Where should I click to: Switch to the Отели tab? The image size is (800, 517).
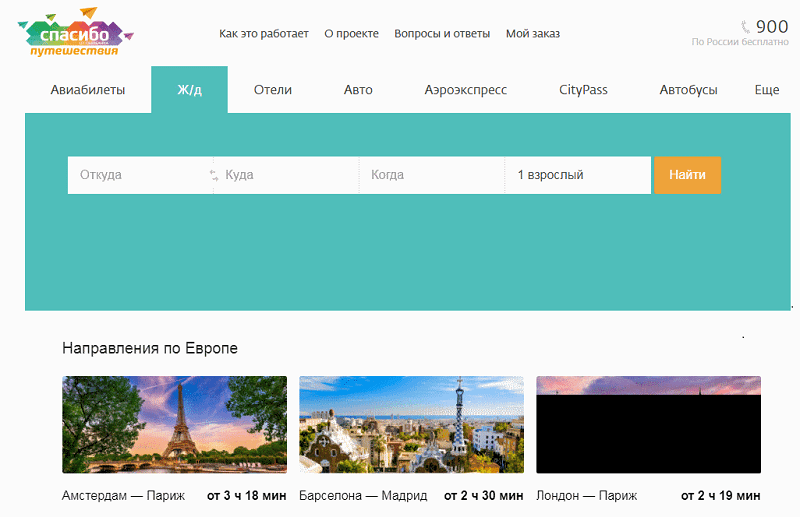[273, 90]
